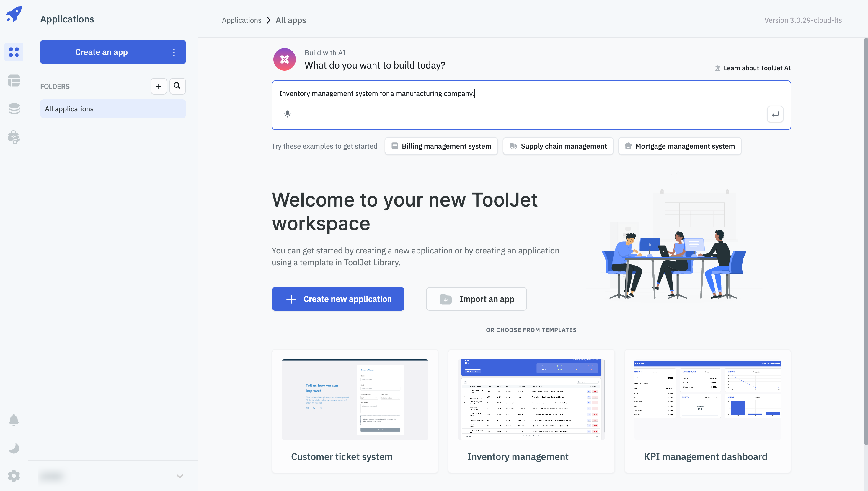868x491 pixels.
Task: Click the Inventory management title text
Action: 518,457
